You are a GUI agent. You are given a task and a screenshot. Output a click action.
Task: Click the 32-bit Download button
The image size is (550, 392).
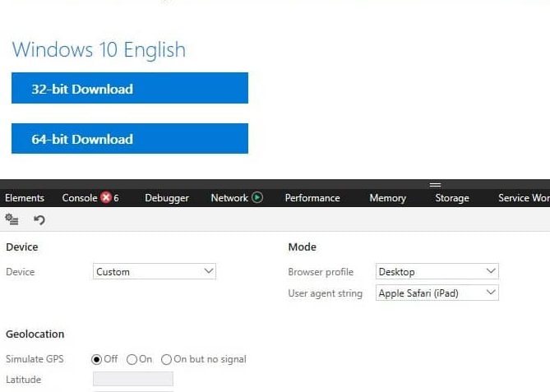point(130,88)
